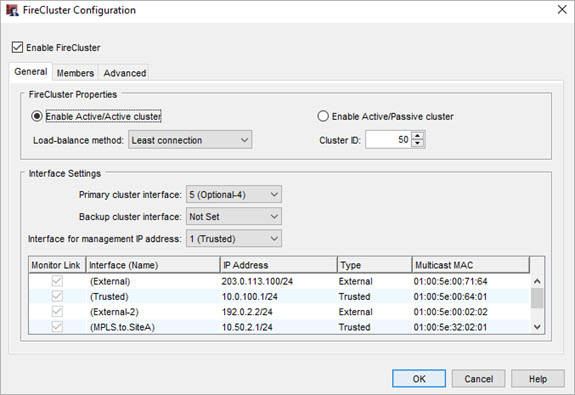Image resolution: width=575 pixels, height=395 pixels.
Task: Open the Members tab
Action: [75, 73]
